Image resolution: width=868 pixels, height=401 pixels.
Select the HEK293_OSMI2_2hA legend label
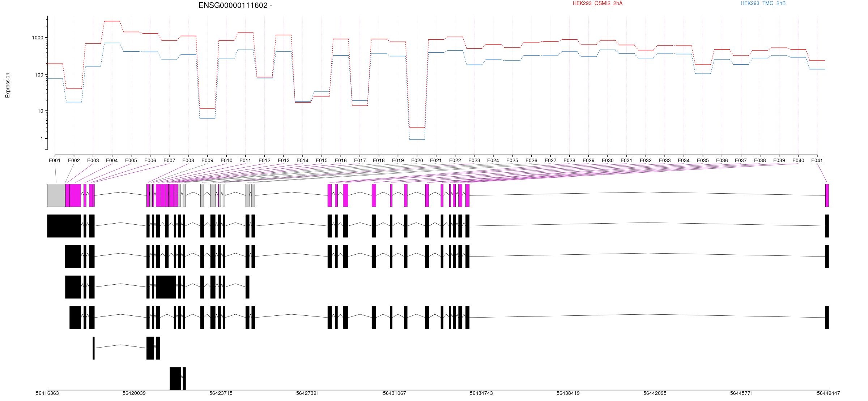click(597, 3)
